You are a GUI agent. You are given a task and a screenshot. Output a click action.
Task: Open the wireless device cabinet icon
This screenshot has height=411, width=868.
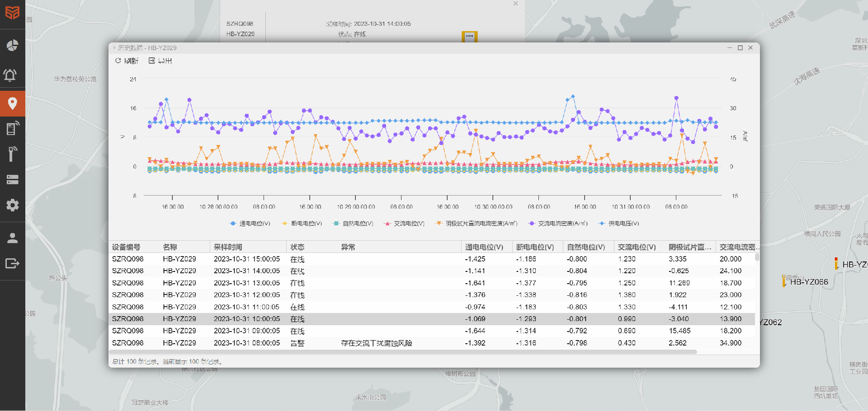click(x=12, y=128)
